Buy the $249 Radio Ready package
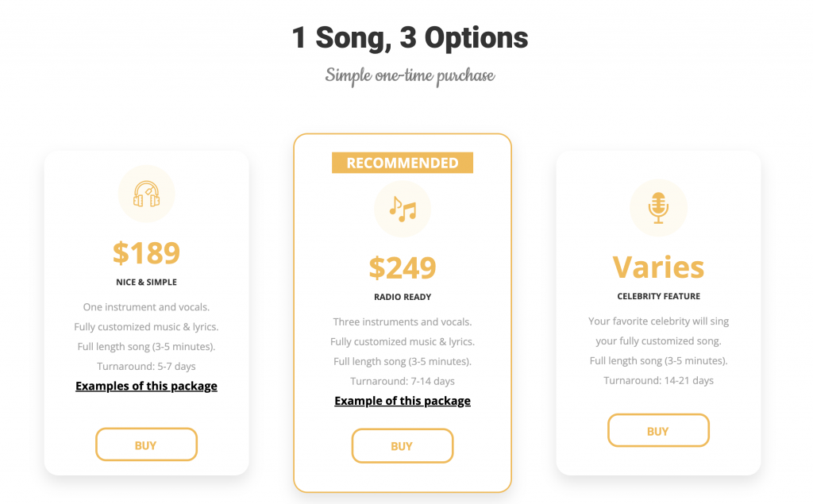 403,446
